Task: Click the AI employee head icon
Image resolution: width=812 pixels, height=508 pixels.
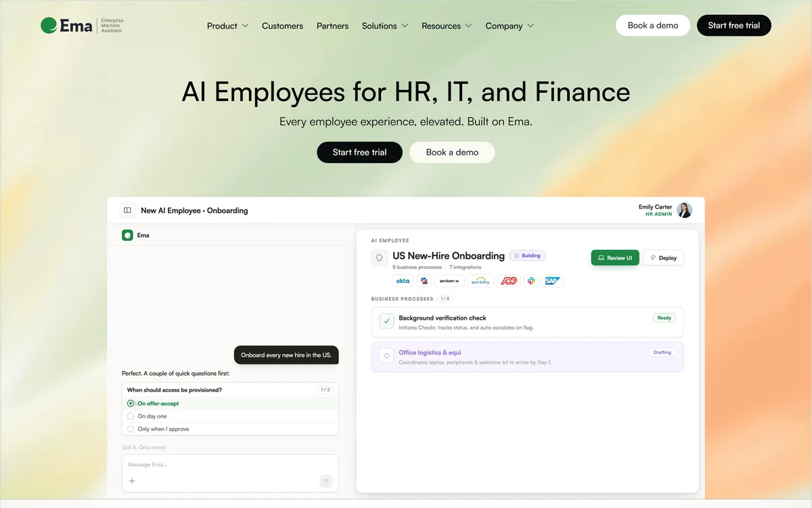Action: (380, 257)
